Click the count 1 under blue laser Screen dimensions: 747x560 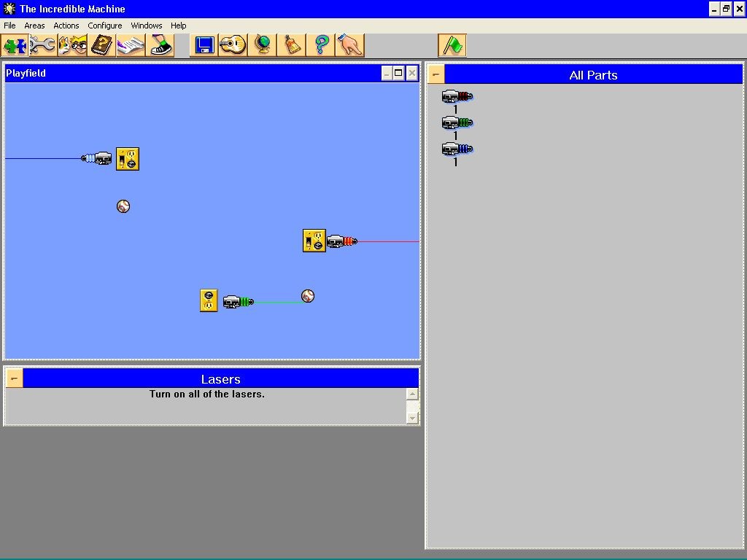click(455, 162)
